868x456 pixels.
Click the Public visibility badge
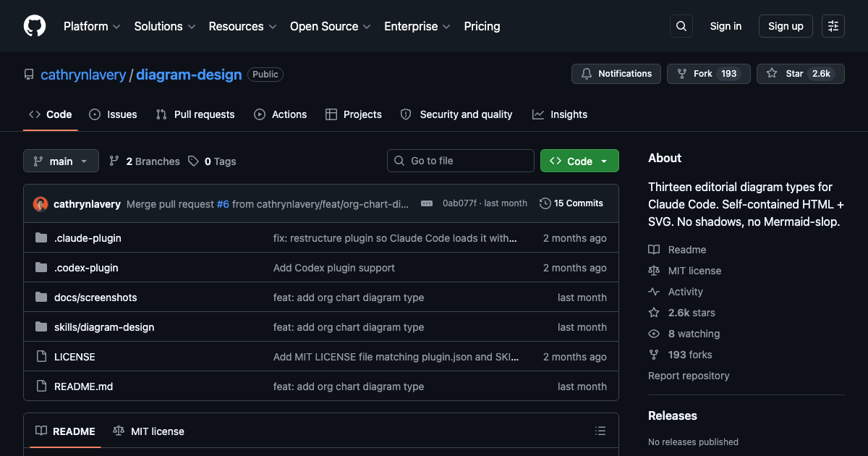tap(265, 75)
